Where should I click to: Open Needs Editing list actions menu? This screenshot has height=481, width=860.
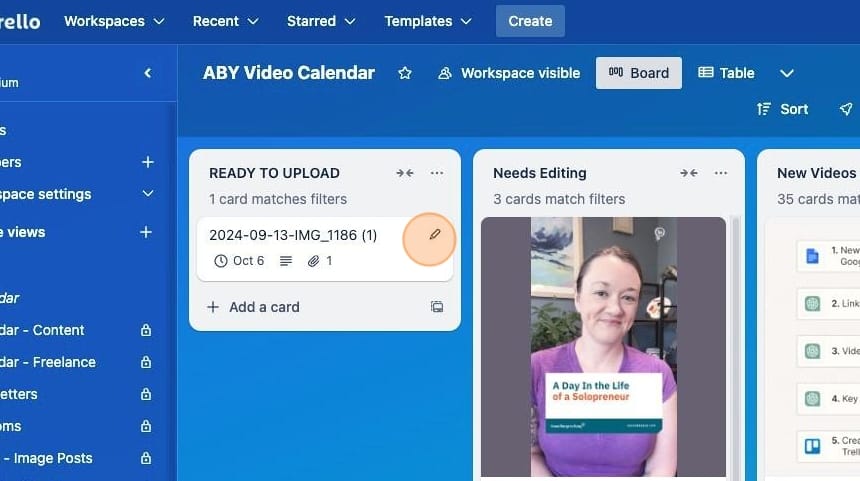tap(721, 173)
